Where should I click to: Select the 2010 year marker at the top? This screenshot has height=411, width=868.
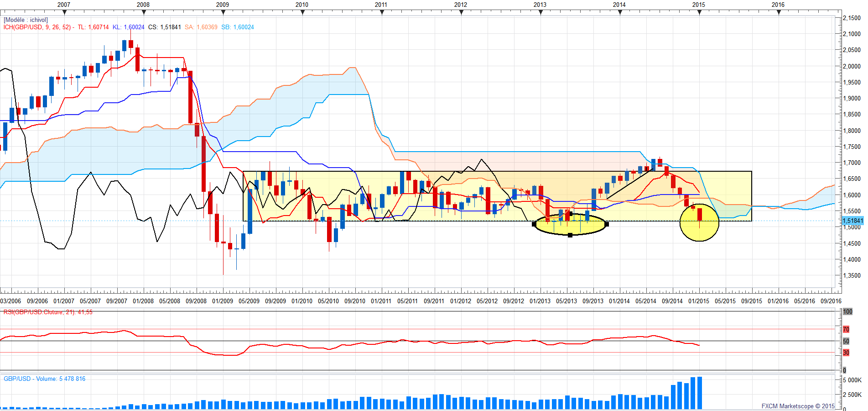point(302,5)
